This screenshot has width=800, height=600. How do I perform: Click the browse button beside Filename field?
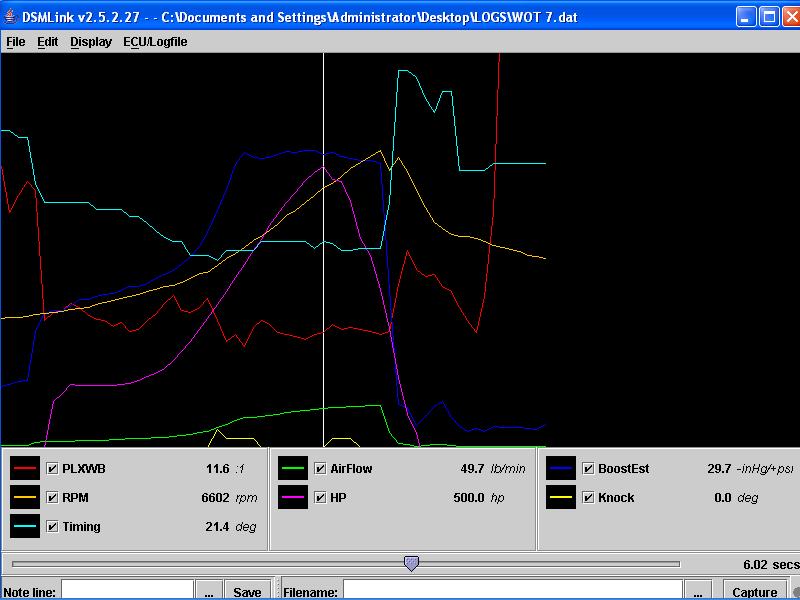pyautogui.click(x=698, y=591)
